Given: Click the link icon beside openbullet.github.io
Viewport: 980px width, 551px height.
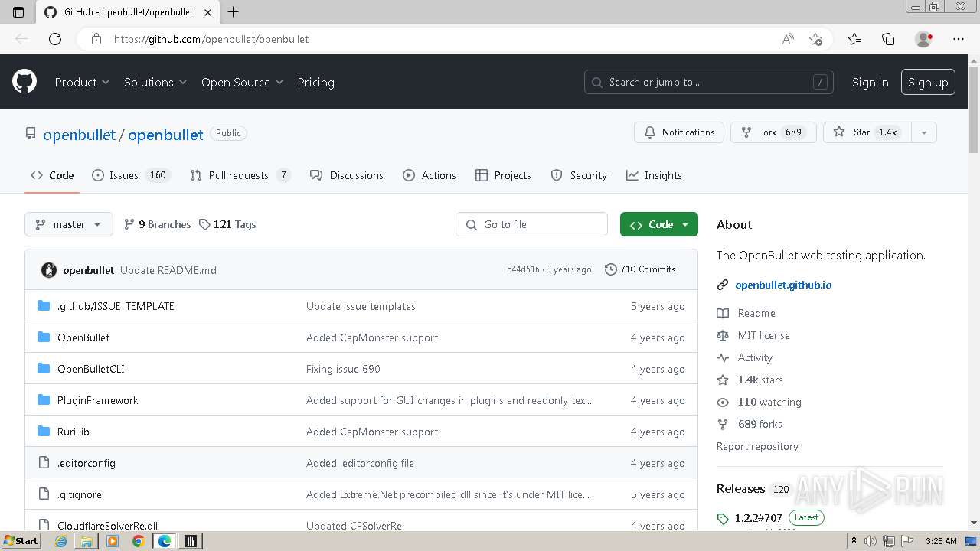Looking at the screenshot, I should click(x=723, y=285).
